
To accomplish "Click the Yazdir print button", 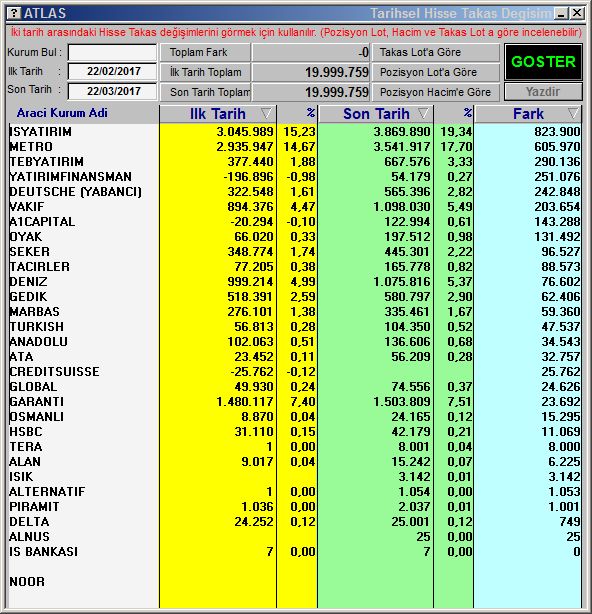I will click(x=543, y=92).
